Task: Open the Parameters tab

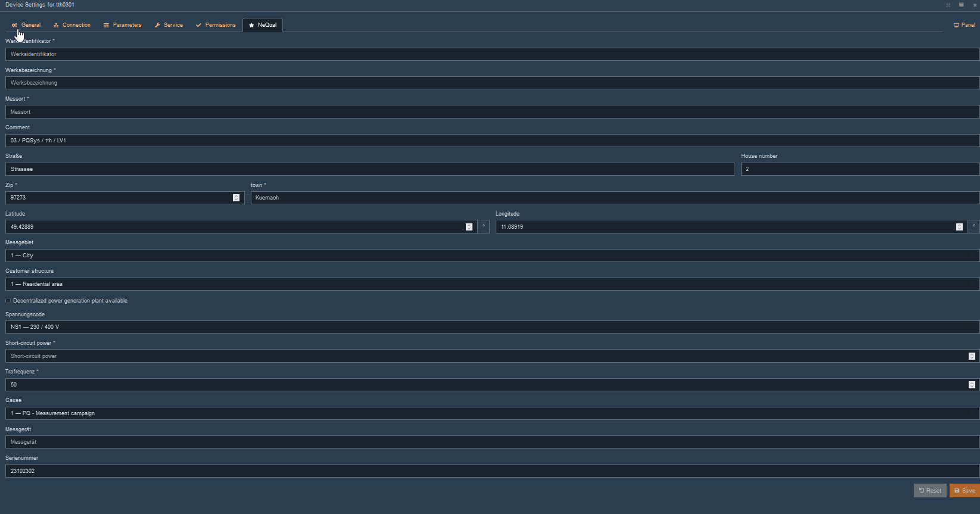Action: coord(123,25)
